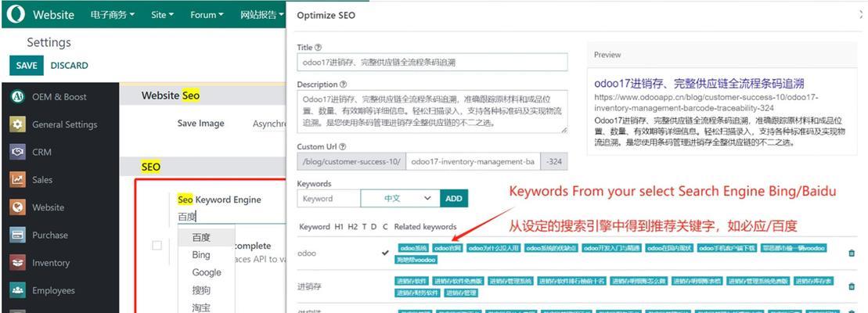Click the DISCARD button

coord(69,65)
